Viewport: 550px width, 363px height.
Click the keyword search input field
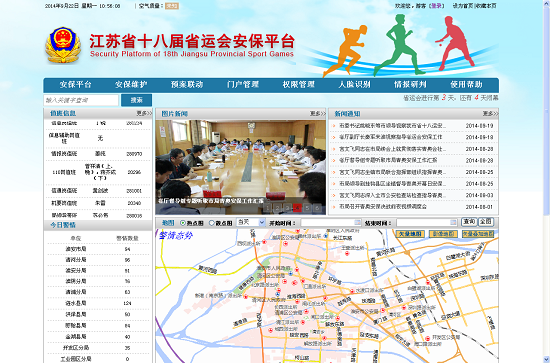click(x=81, y=100)
